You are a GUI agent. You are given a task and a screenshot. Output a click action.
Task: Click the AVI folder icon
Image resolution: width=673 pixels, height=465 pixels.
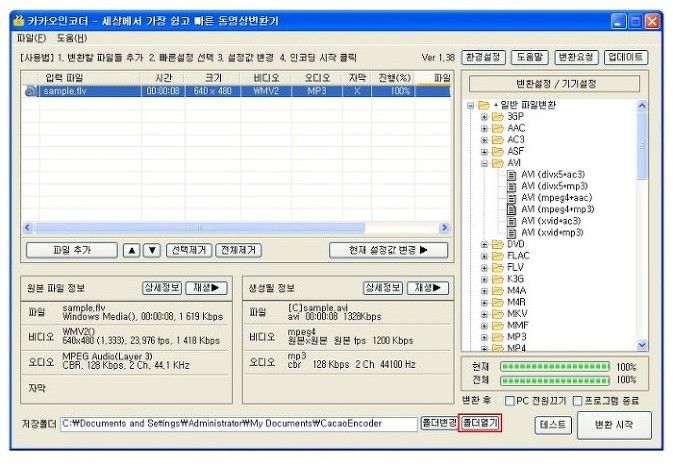pyautogui.click(x=497, y=163)
